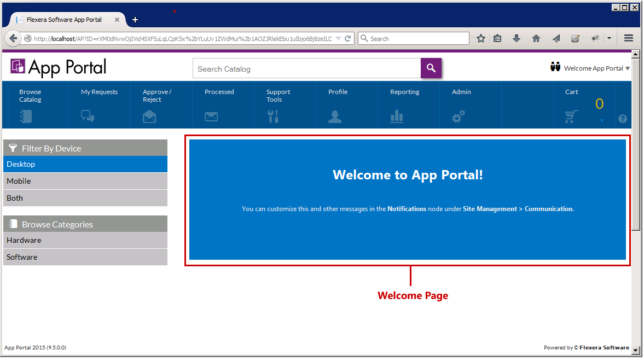Open help with the question mark icon
The image size is (644, 362).
click(x=622, y=118)
